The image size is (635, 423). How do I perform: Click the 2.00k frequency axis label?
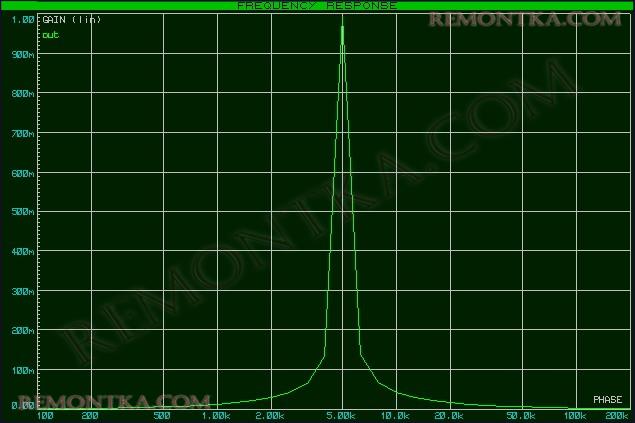point(270,415)
